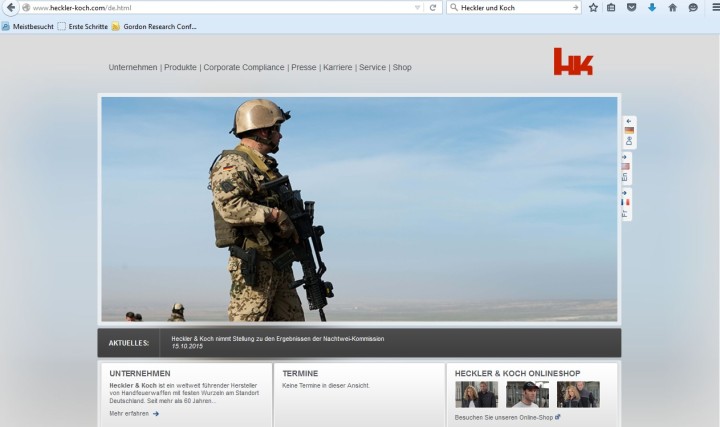Viewport: 720px width, 427px height.
Task: Open the Firefox hamburger menu
Action: [x=712, y=7]
